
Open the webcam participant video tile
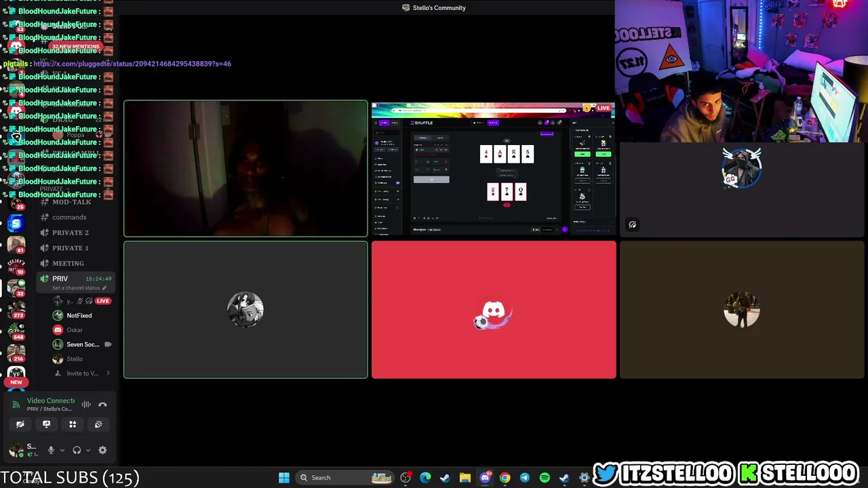(245, 169)
